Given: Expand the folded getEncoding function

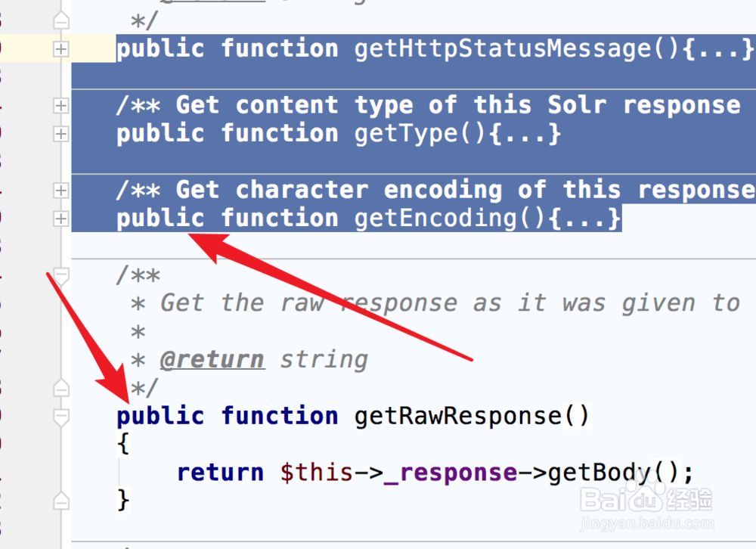Looking at the screenshot, I should (x=60, y=219).
